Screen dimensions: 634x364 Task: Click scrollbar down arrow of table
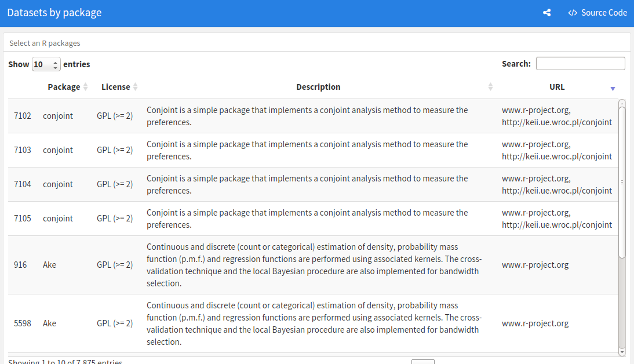point(622,352)
